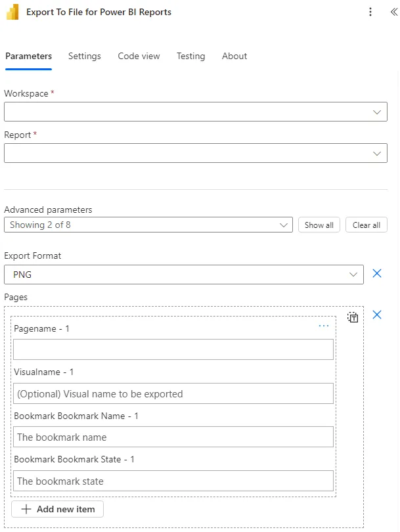The width and height of the screenshot is (400, 532).
Task: Switch to the Settings tab
Action: pyautogui.click(x=84, y=56)
